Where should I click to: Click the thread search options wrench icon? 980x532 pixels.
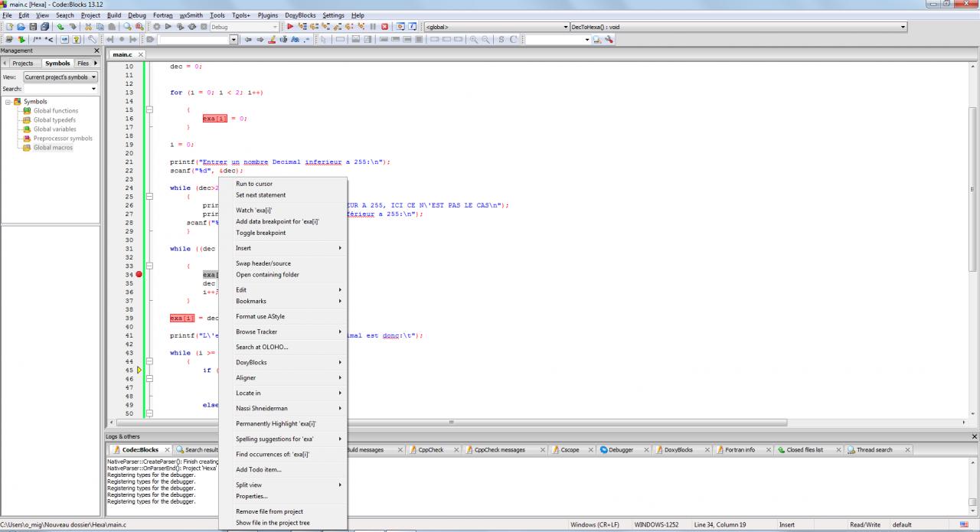[609, 39]
